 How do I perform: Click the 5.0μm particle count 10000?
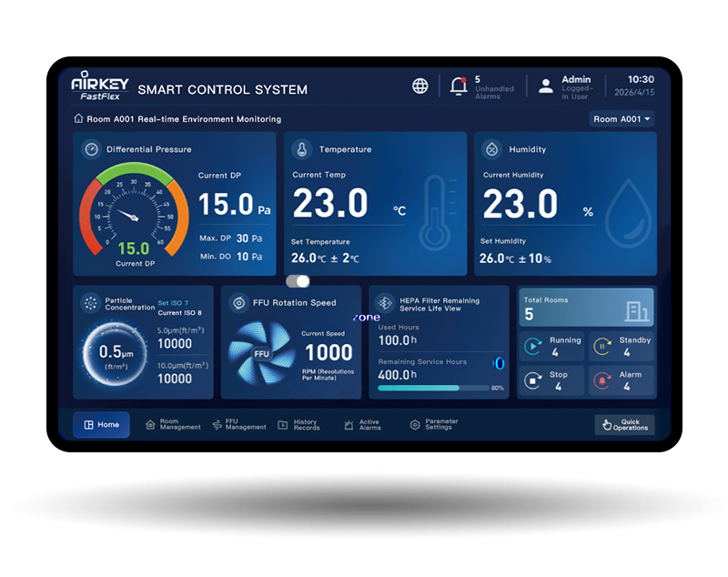pos(175,344)
